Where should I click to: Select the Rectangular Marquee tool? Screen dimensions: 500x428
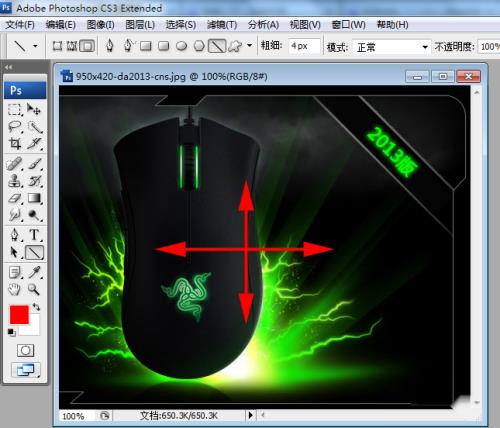click(x=14, y=109)
